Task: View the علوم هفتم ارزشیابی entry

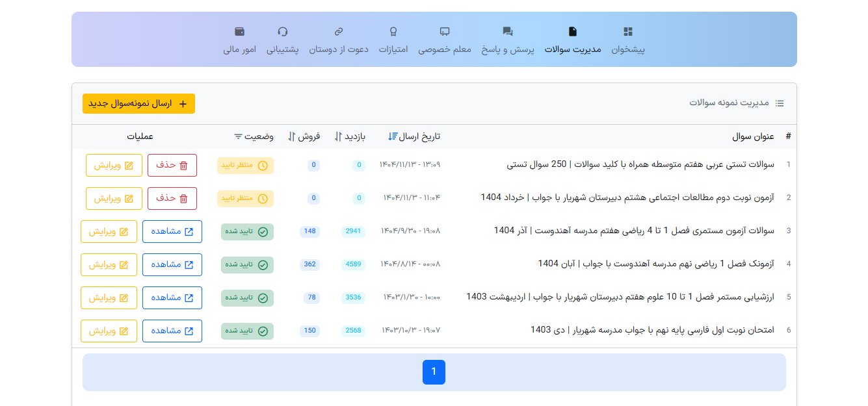Action: (172, 298)
